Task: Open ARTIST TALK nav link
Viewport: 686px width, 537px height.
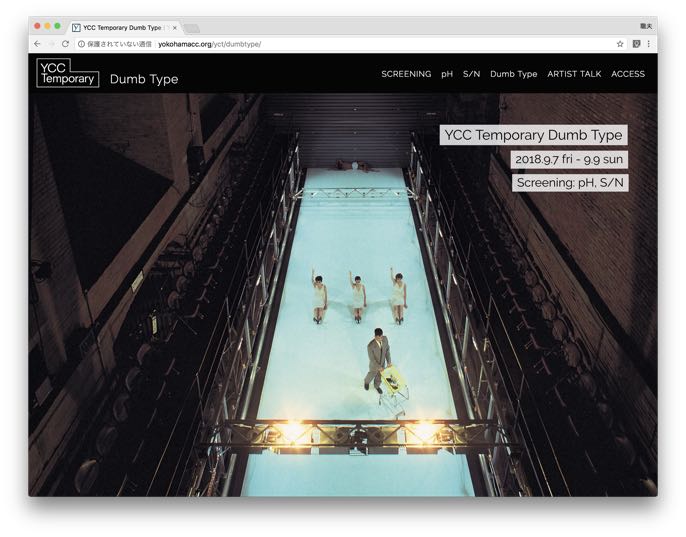Action: pyautogui.click(x=574, y=74)
